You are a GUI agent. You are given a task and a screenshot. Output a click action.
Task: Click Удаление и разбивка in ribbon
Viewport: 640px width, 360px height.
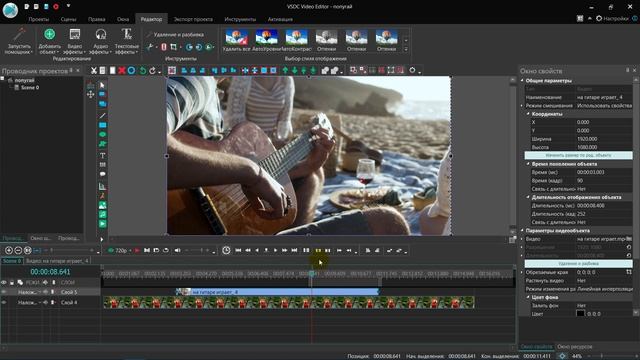(x=176, y=35)
